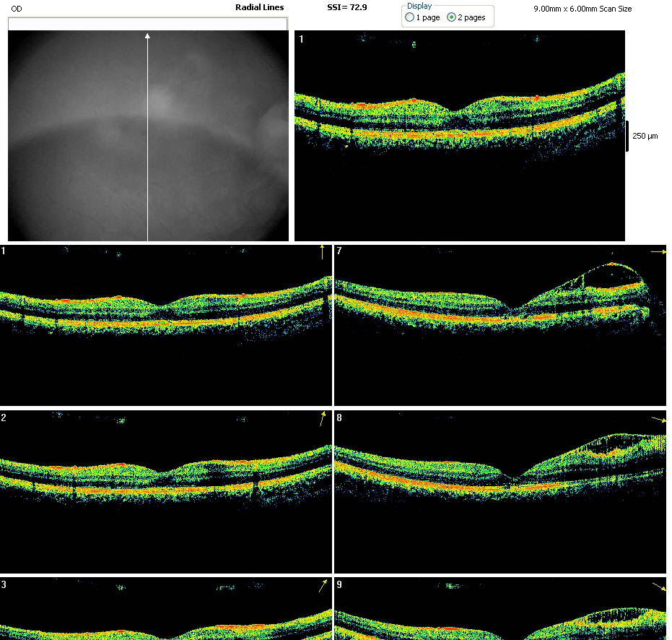Click the scan direction arrow icon on scan 1
This screenshot has height=640, width=672.
coord(322,252)
